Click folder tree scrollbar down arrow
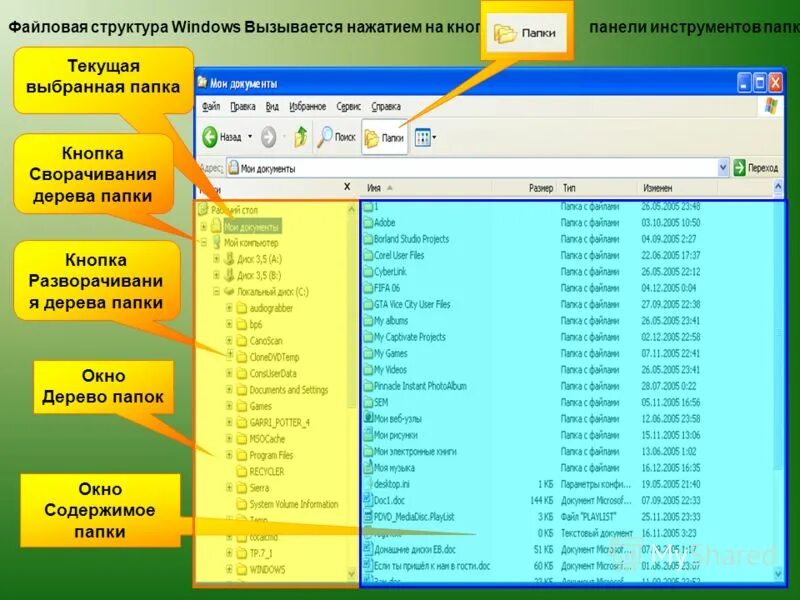The image size is (800, 600). (x=351, y=574)
